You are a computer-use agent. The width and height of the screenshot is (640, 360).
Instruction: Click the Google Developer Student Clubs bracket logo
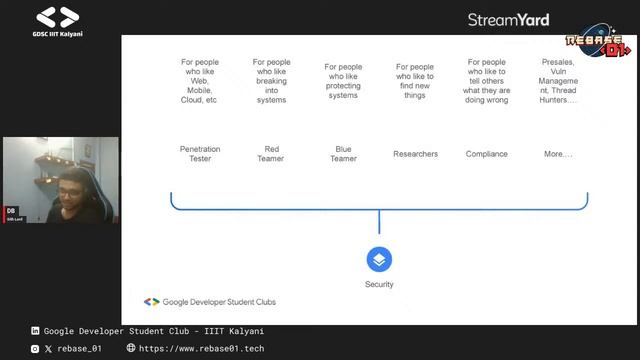(x=151, y=302)
